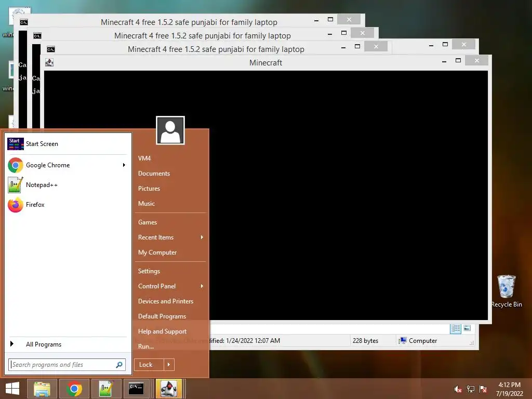Click the Computer icon in Explorer status bar
532x399 pixels.
pos(403,341)
